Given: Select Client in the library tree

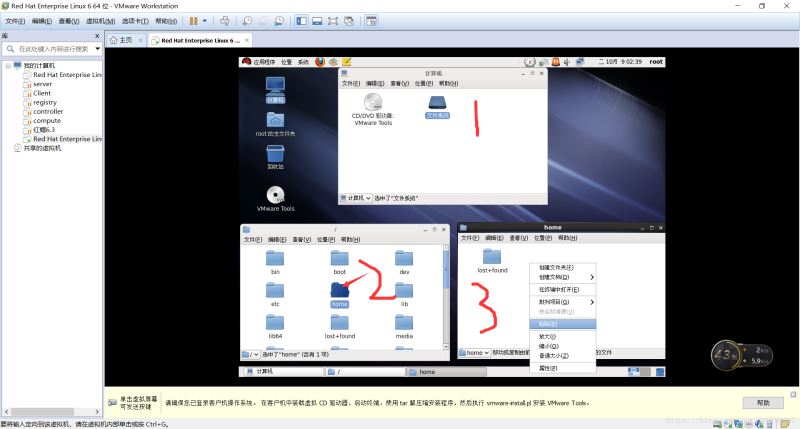Looking at the screenshot, I should (42, 93).
